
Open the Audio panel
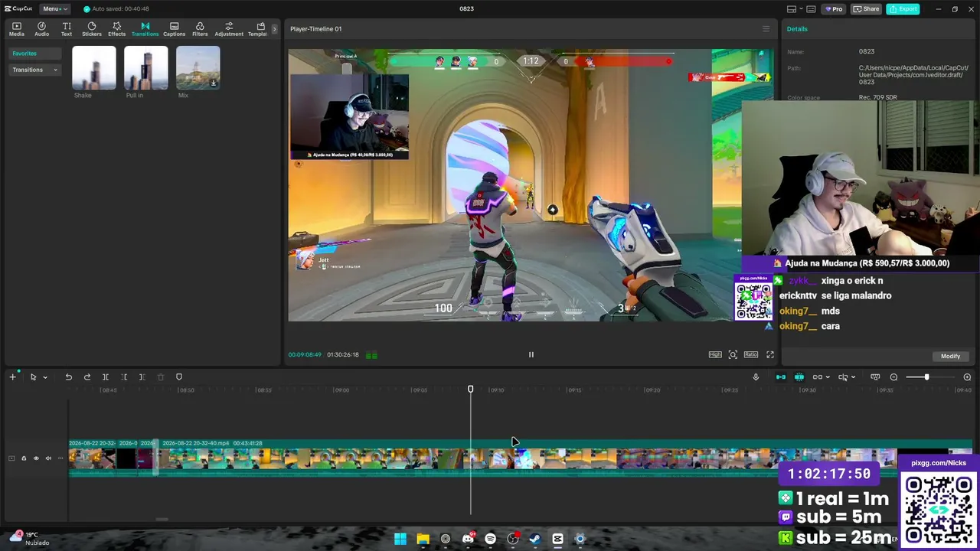41,29
